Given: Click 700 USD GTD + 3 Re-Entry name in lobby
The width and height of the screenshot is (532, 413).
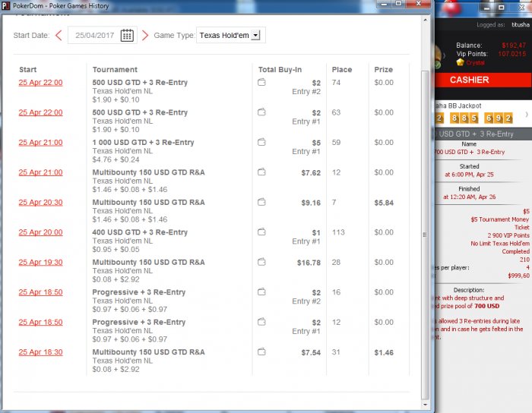Looking at the screenshot, I should tap(470, 152).
